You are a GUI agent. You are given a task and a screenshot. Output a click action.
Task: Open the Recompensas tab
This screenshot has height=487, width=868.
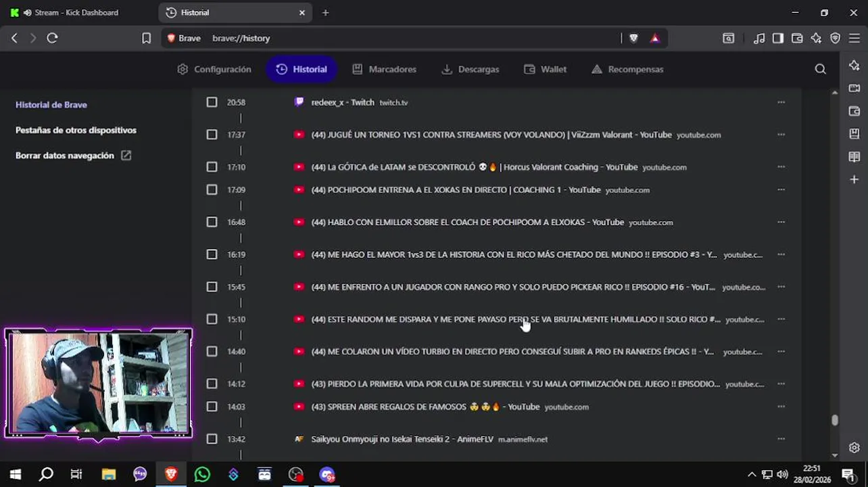(x=627, y=69)
